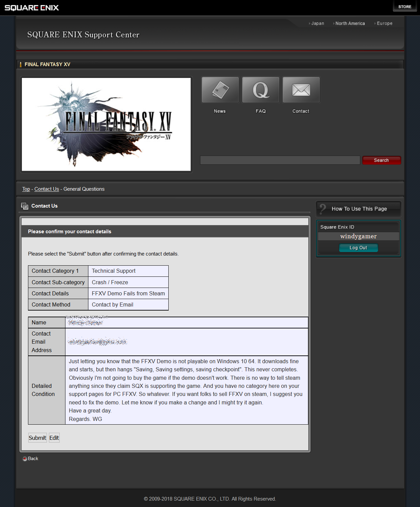Click the Final Fantasy XV banner image
Viewport: 420px width, 507px height.
tap(106, 125)
